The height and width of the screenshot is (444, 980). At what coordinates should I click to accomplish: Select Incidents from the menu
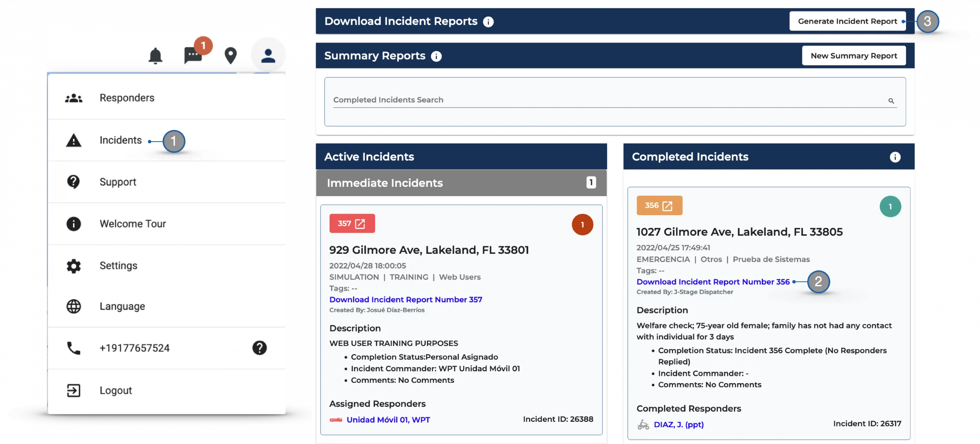(x=121, y=140)
